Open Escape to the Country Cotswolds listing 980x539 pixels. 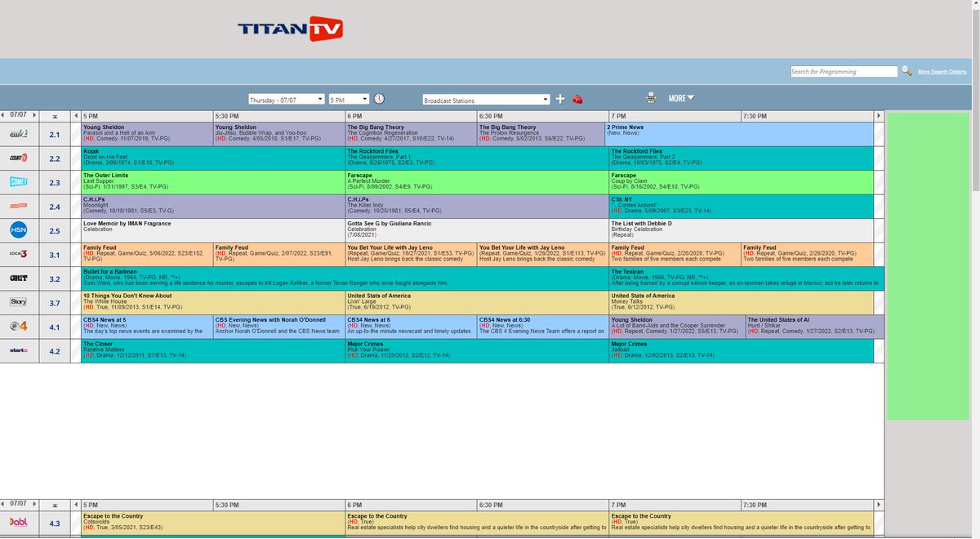click(x=212, y=523)
